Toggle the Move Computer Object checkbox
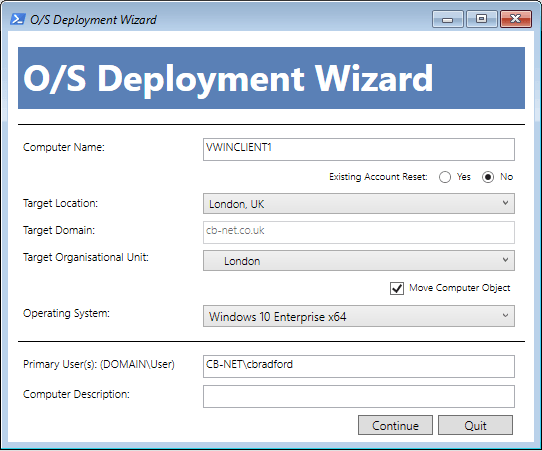Viewport: 542px width, 451px height. [x=397, y=288]
